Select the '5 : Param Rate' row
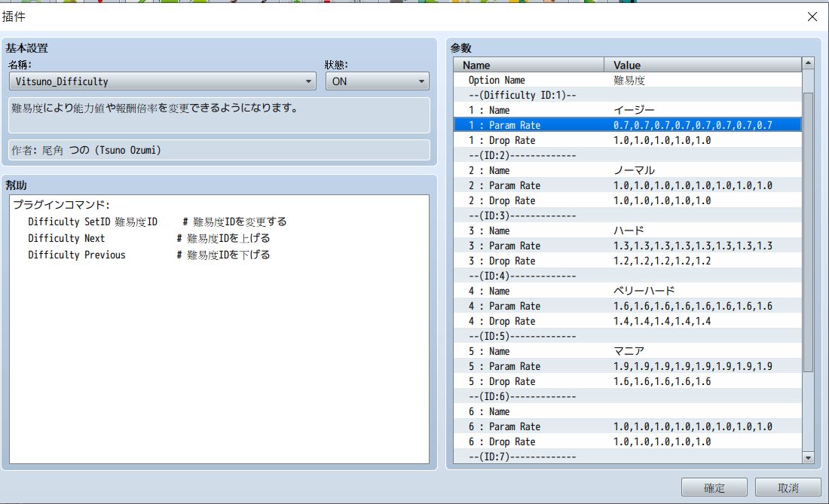 tap(628, 366)
